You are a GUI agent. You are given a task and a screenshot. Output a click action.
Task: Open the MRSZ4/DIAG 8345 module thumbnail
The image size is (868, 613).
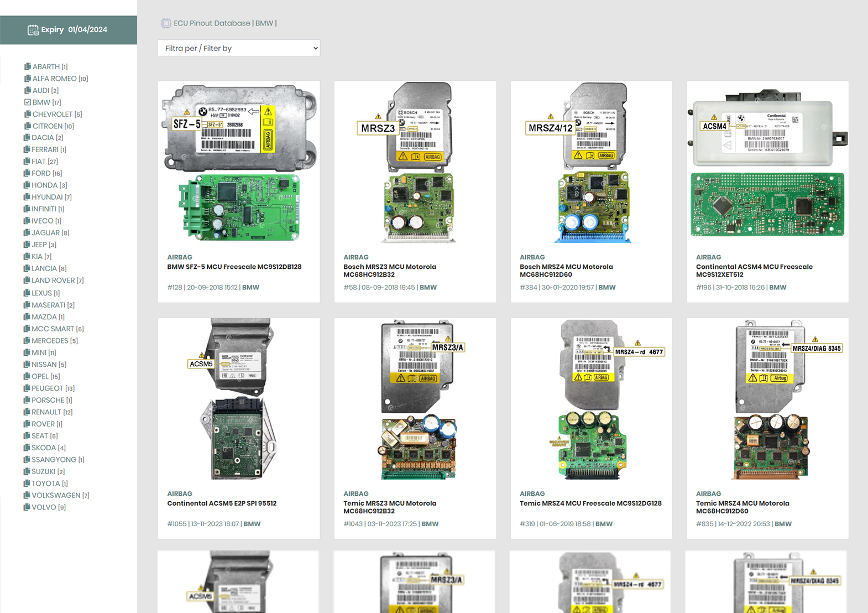(x=767, y=399)
